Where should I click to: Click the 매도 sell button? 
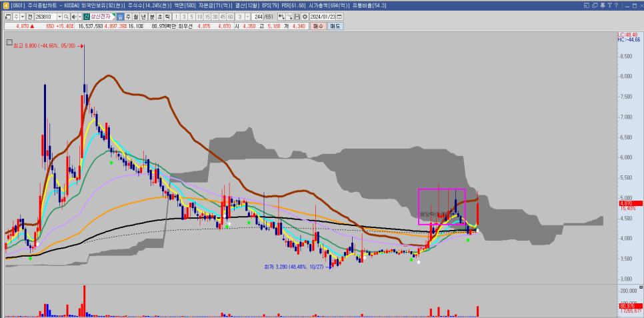335,26
